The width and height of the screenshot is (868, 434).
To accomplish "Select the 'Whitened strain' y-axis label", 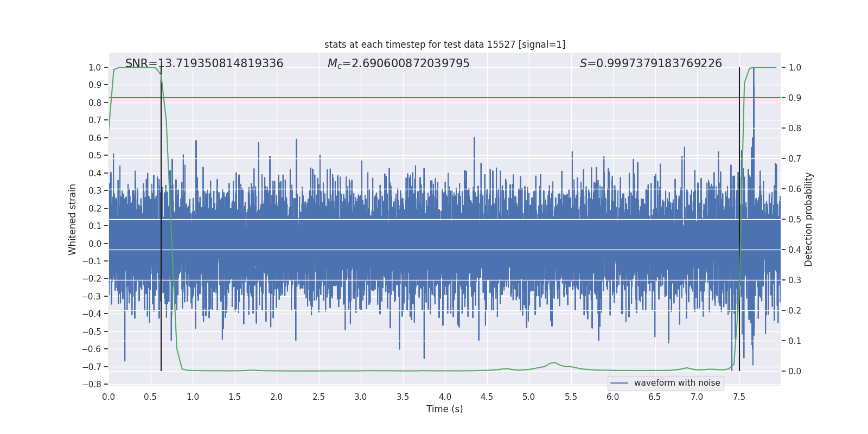I will point(73,219).
